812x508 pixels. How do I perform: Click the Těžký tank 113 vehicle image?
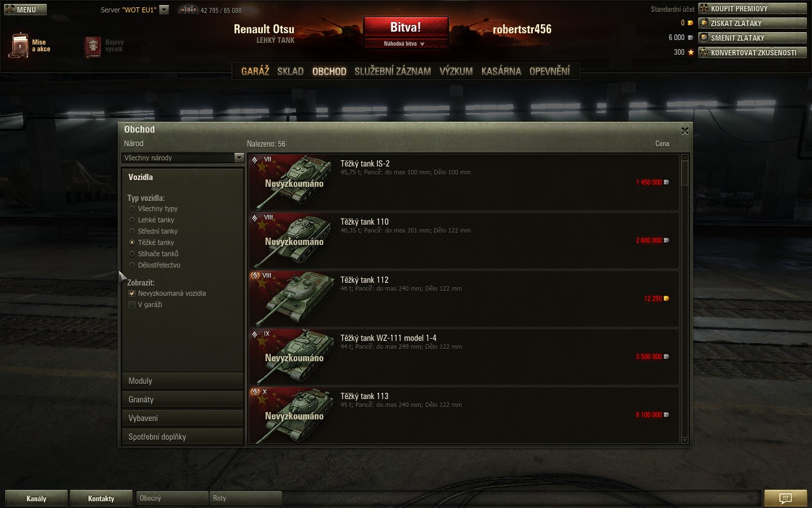tap(291, 415)
